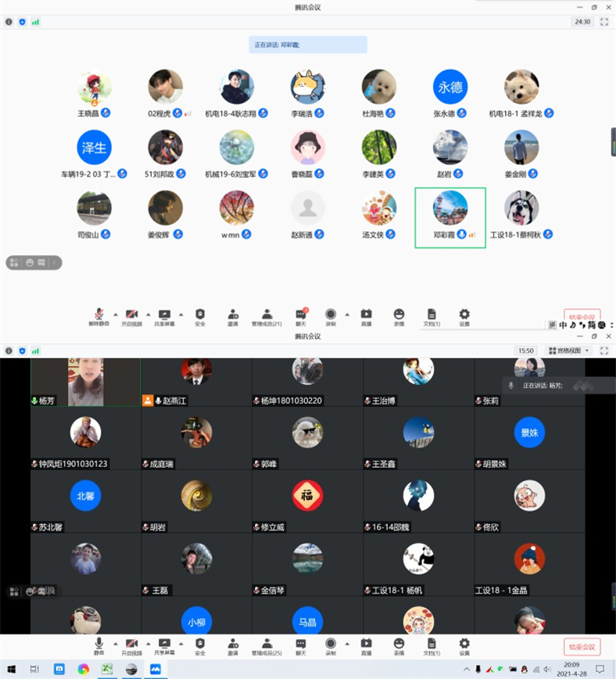Open the 宫格视图 grid view dropdown

pyautogui.click(x=568, y=351)
